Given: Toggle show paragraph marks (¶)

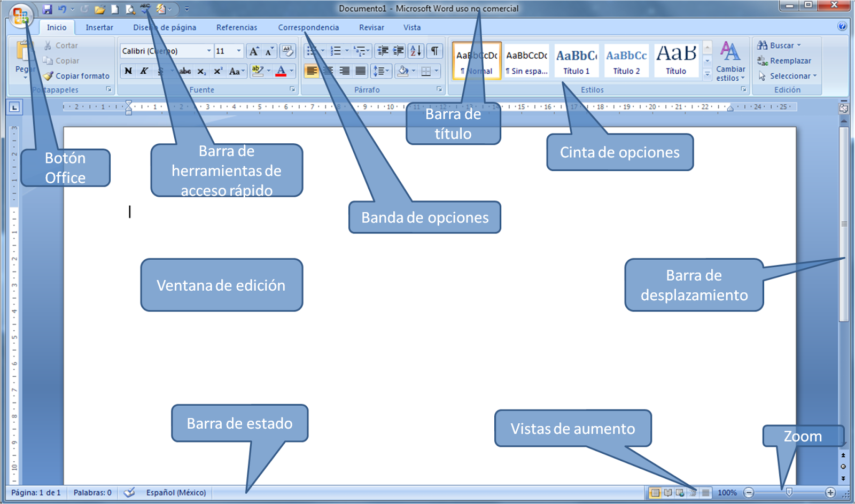Looking at the screenshot, I should click(x=435, y=51).
